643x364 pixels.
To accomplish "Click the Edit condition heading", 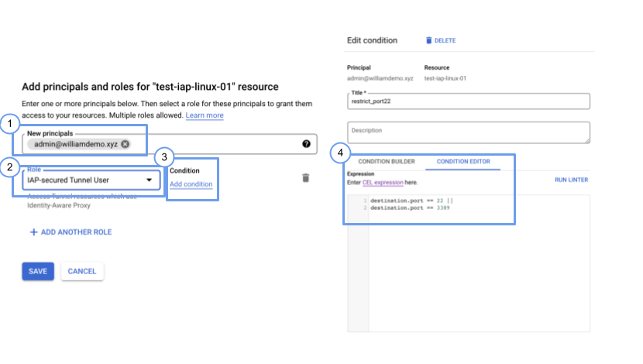I will click(373, 40).
